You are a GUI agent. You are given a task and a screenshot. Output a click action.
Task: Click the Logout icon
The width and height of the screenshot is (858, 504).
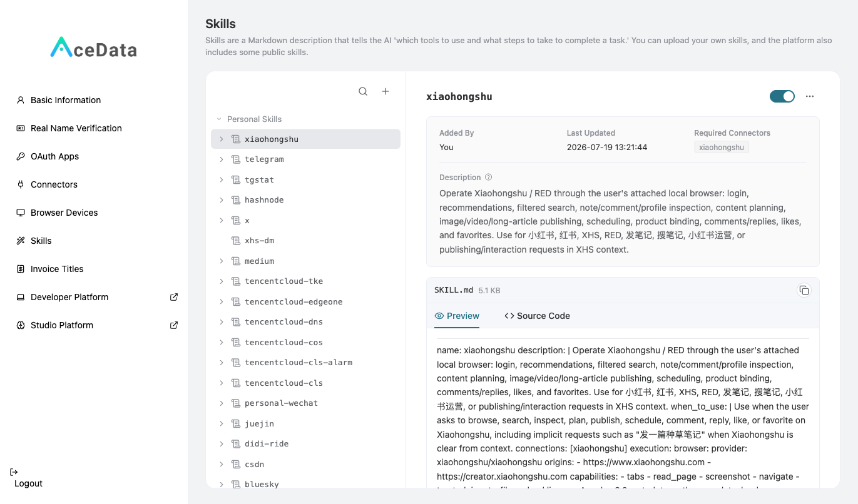(14, 471)
